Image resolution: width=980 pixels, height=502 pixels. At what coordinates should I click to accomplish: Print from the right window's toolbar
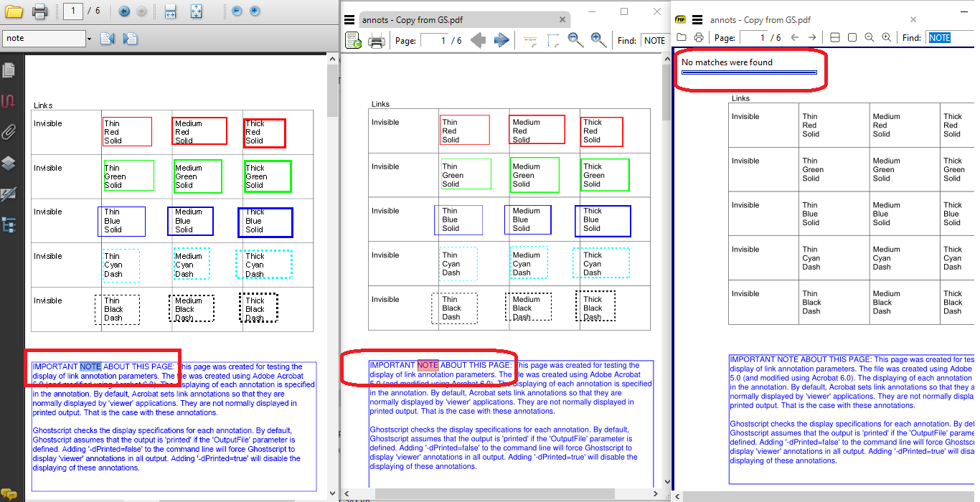[x=699, y=37]
